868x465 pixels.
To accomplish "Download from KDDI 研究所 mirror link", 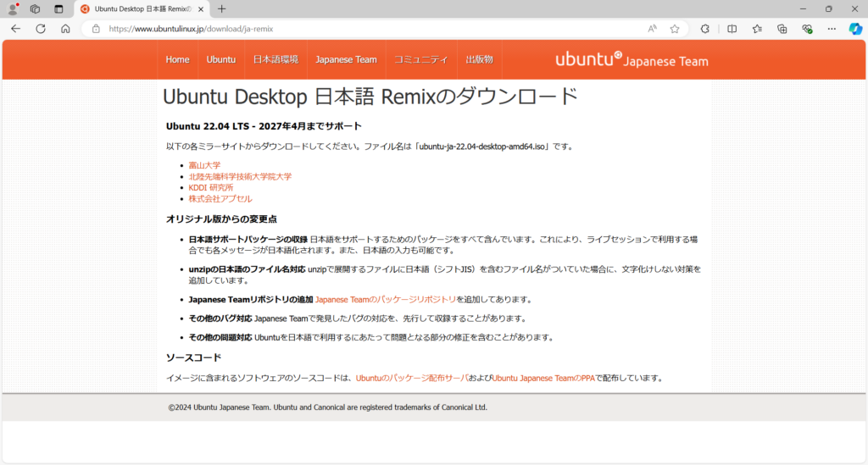I will [x=211, y=187].
